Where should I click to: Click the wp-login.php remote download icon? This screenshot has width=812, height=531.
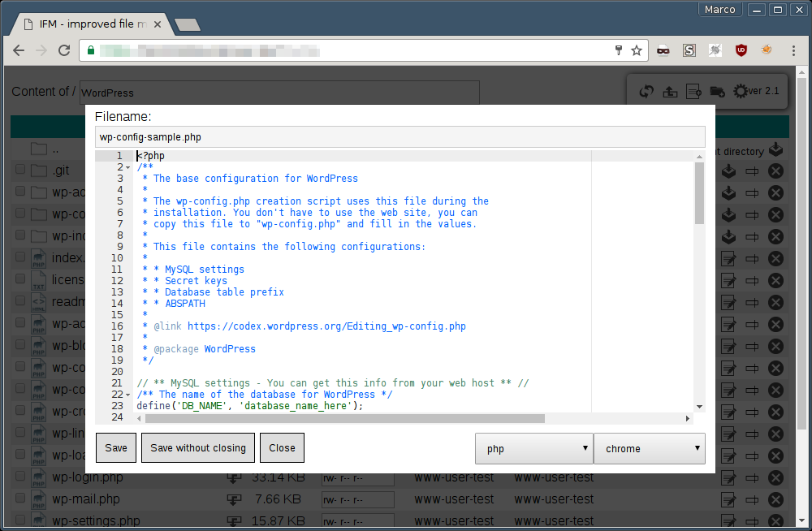[x=234, y=477]
